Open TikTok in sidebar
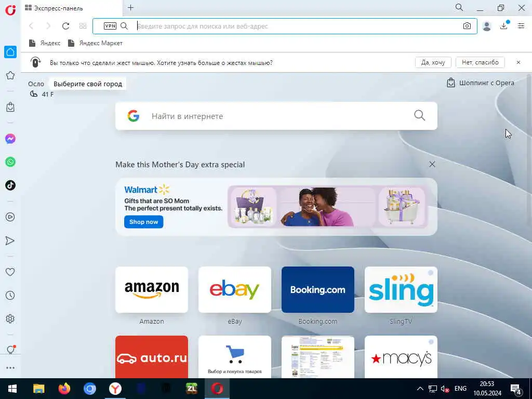The image size is (532, 399). tap(10, 185)
